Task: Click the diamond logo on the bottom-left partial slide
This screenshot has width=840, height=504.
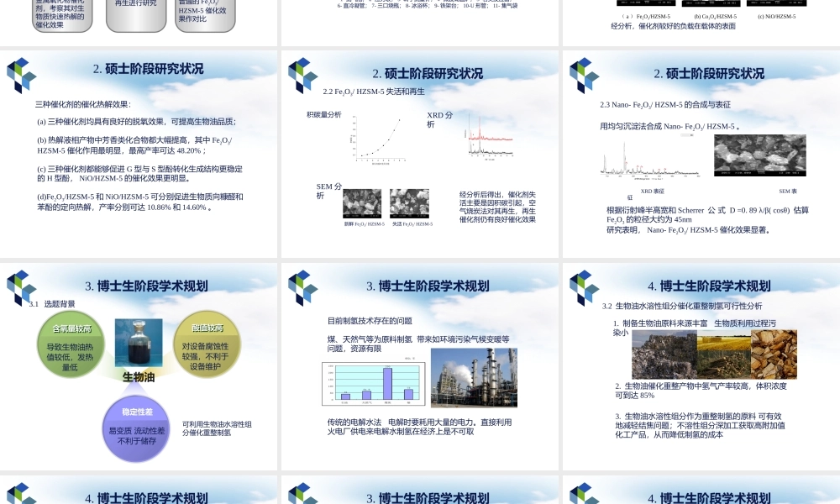Action: [x=23, y=496]
